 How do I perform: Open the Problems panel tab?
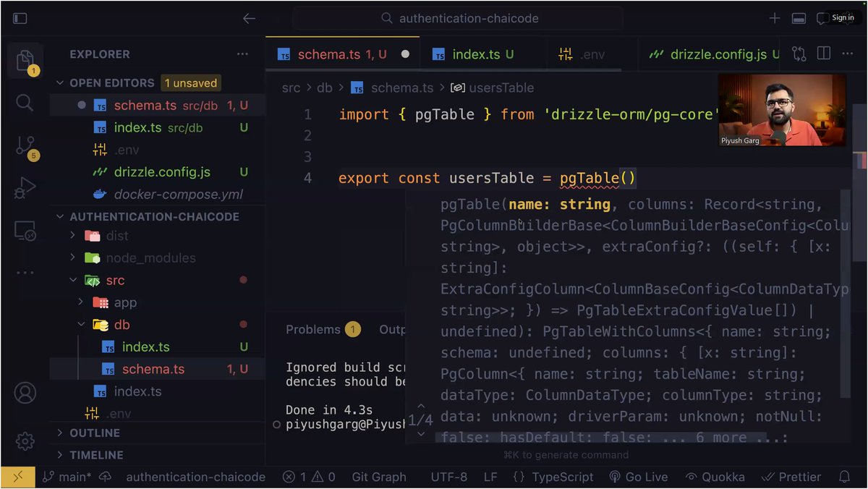[313, 329]
